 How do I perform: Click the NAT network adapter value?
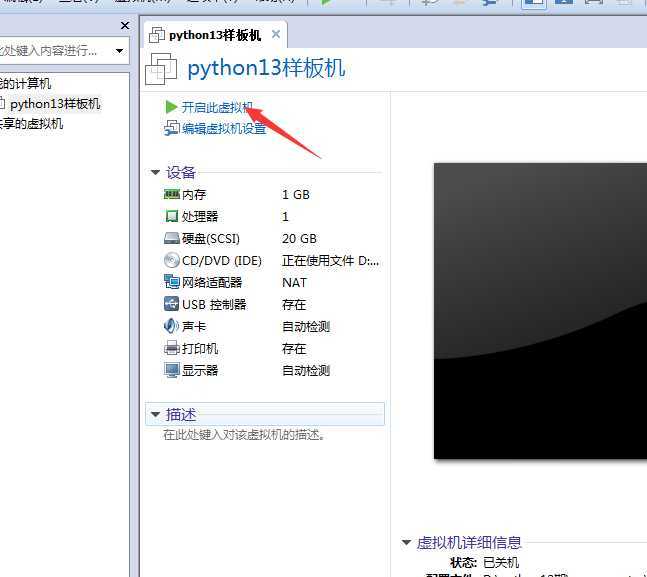295,283
